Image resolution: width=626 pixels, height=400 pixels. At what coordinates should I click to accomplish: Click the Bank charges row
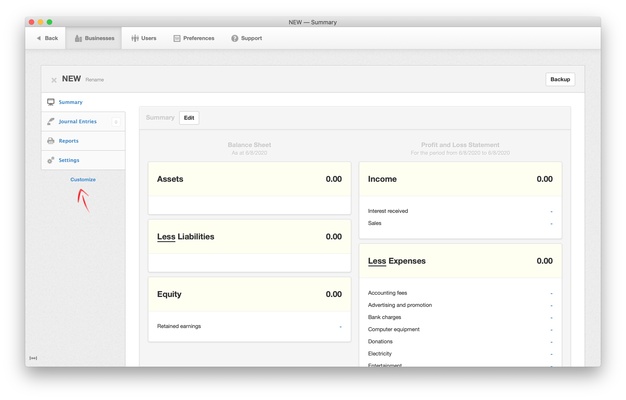[460, 317]
